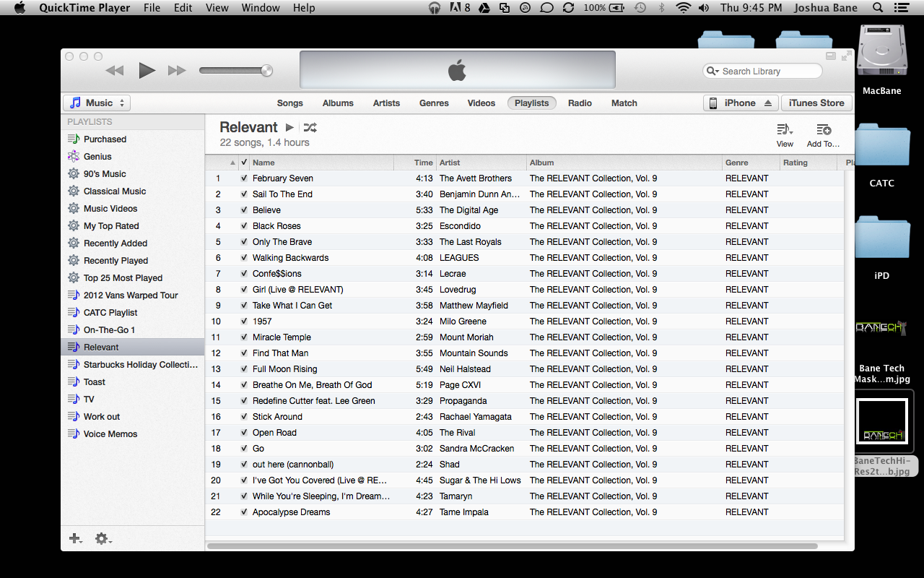Open the MacBane hard drive icon
Screen dimensions: 924x578
click(881, 50)
